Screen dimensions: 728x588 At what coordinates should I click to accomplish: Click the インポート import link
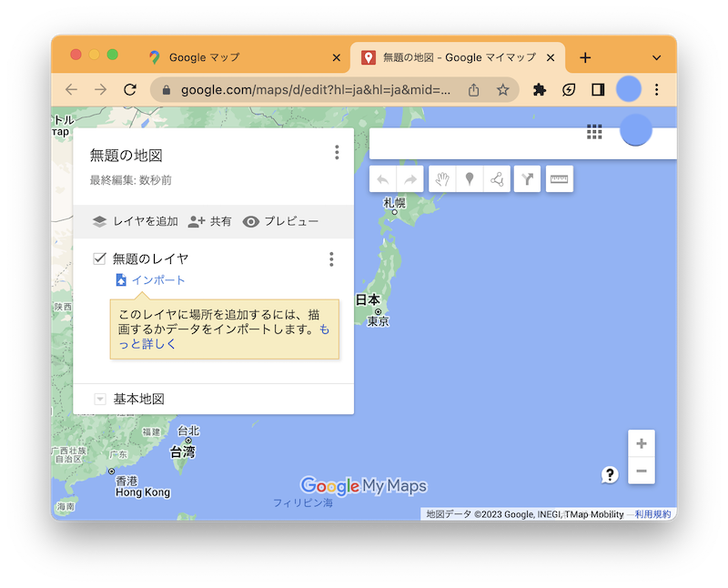tap(150, 280)
